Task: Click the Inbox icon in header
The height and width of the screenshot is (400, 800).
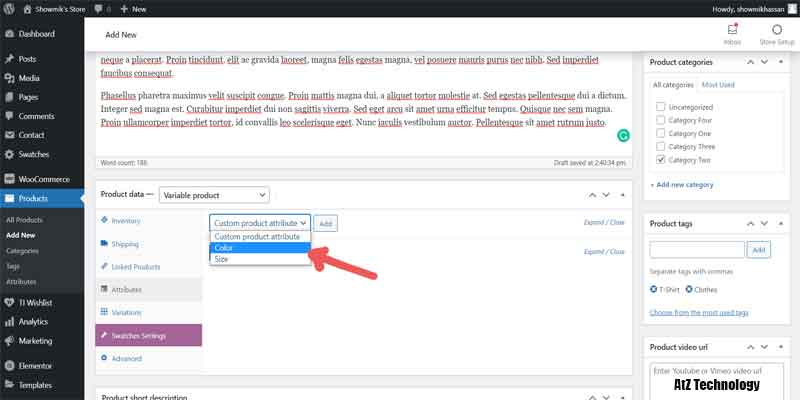Action: tap(732, 30)
